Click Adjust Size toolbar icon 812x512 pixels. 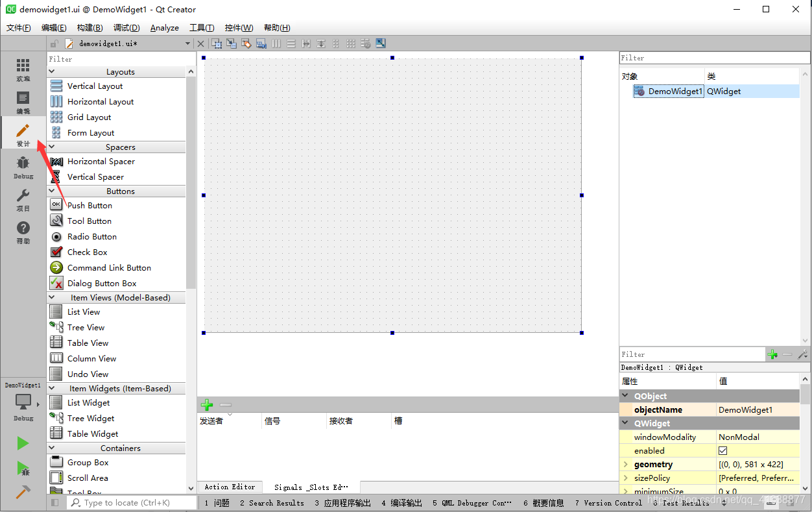coord(381,43)
